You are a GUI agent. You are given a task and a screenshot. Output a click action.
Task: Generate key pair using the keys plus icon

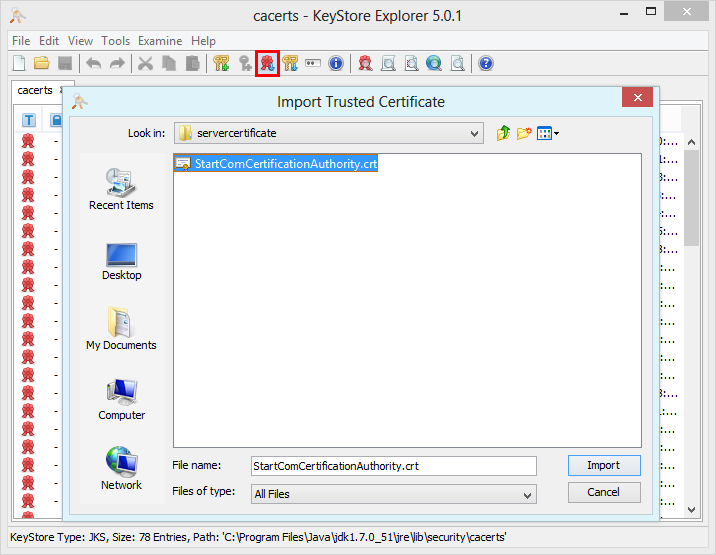coord(221,63)
